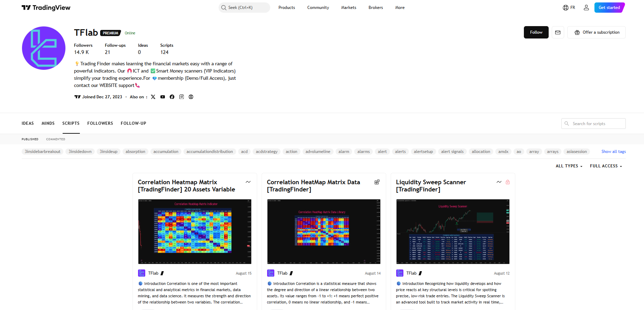Click TFlab author avatar on August 15 card
644x310 pixels.
click(x=141, y=273)
